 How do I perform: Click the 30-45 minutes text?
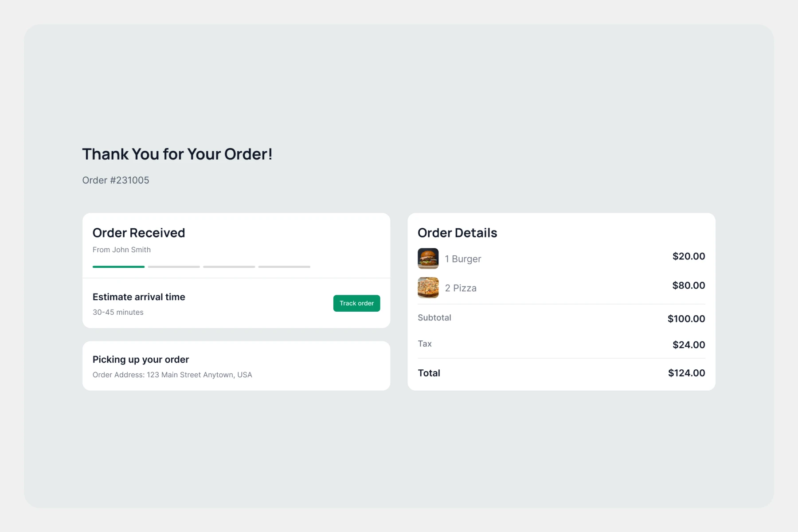click(x=118, y=313)
